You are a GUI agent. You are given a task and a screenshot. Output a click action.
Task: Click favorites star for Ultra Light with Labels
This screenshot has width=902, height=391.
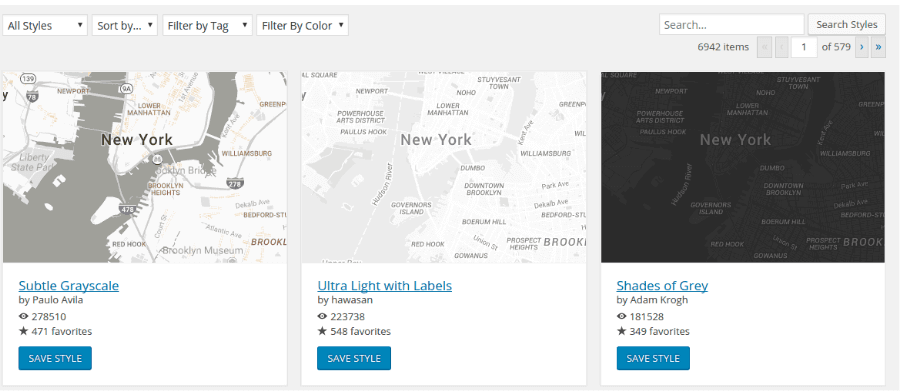coord(322,331)
